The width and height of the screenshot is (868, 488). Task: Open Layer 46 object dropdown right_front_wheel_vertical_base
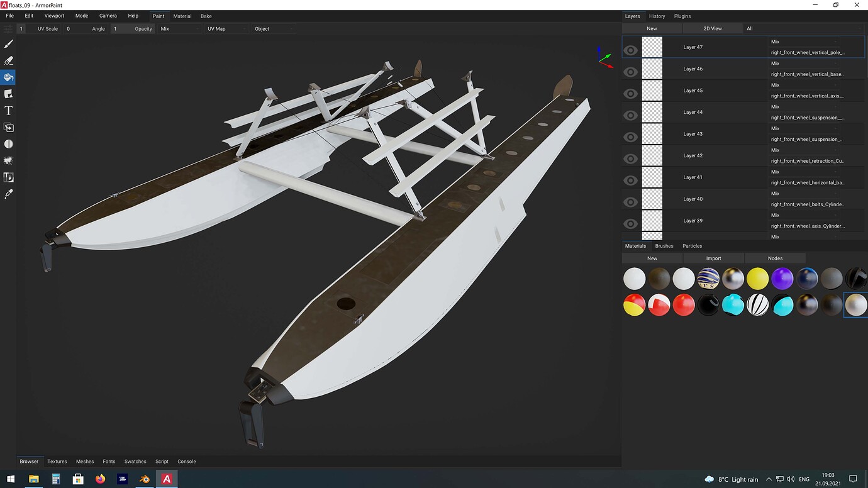click(808, 74)
